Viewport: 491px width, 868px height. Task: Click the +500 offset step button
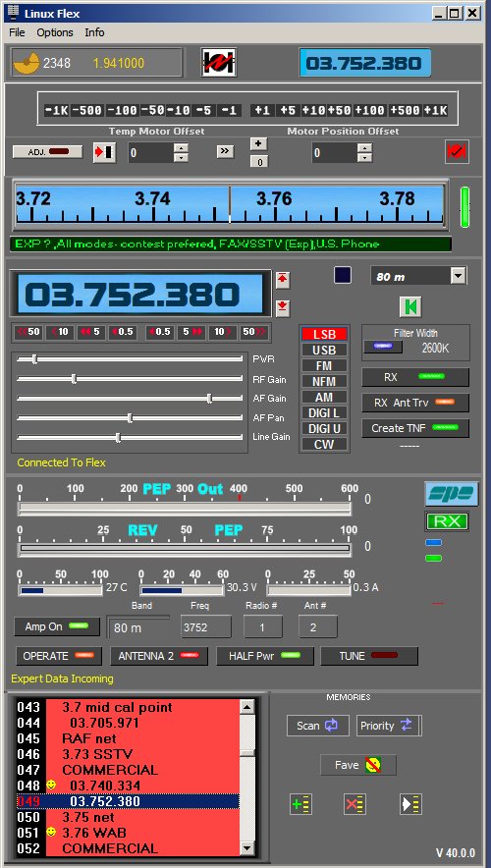(x=405, y=110)
